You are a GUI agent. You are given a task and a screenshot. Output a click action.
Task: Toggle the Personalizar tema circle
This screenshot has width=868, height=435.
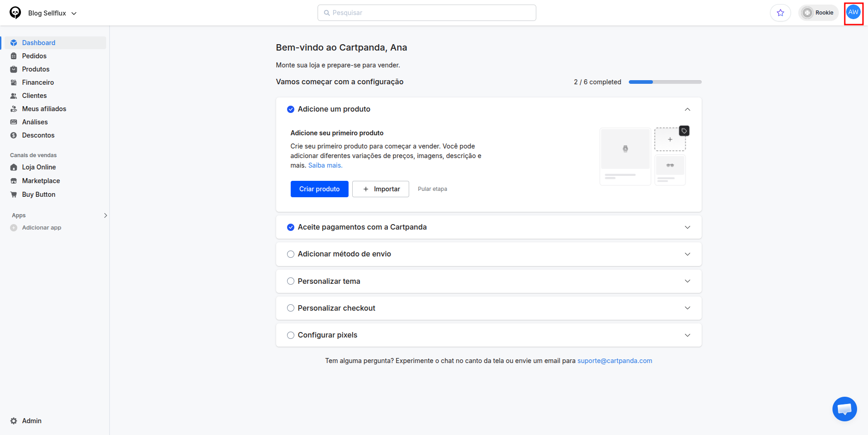tap(291, 281)
